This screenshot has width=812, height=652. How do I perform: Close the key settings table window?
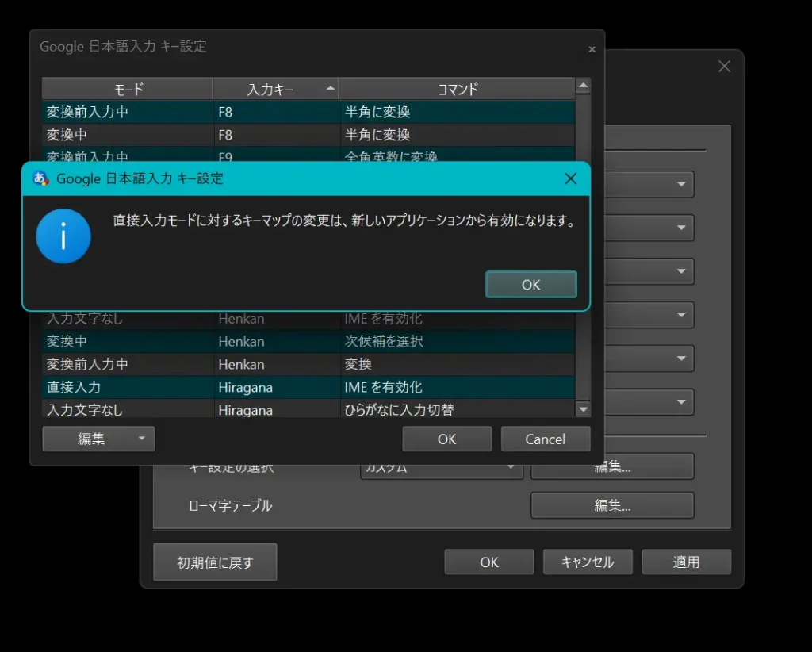click(x=592, y=49)
